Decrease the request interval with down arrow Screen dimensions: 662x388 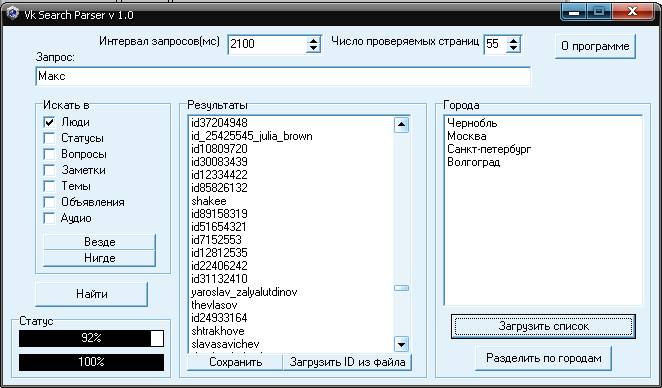coord(313,48)
